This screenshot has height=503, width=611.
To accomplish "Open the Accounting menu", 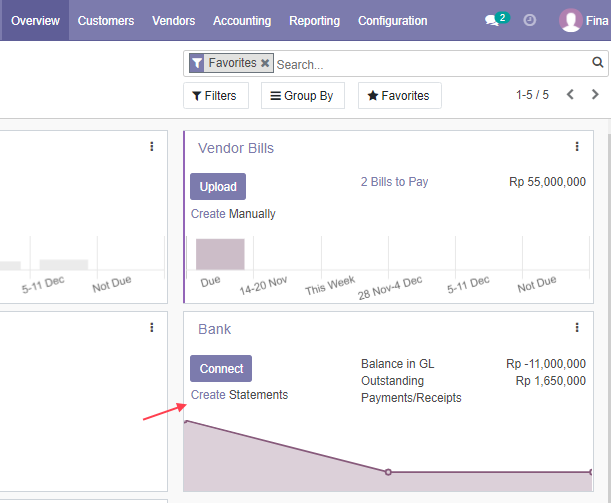I will click(242, 21).
